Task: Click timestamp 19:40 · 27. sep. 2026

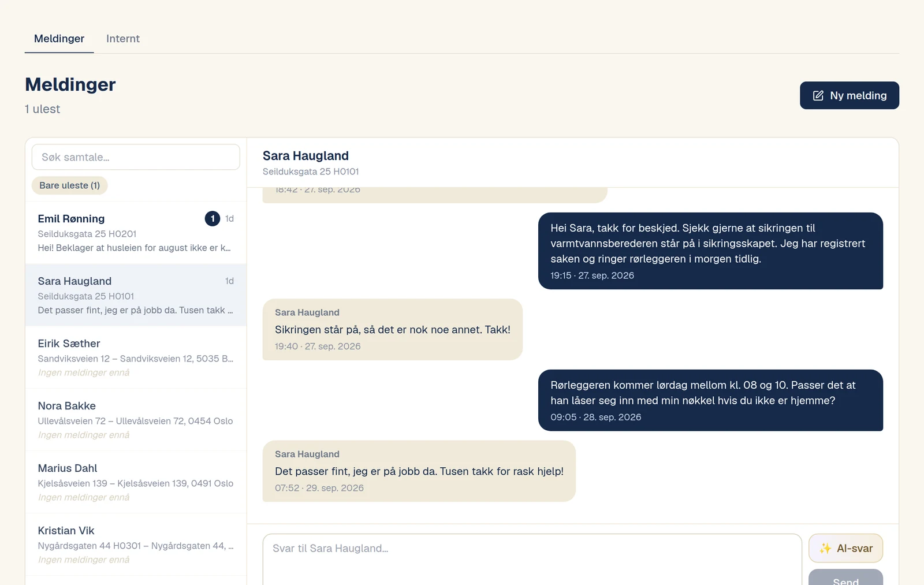Action: [318, 346]
